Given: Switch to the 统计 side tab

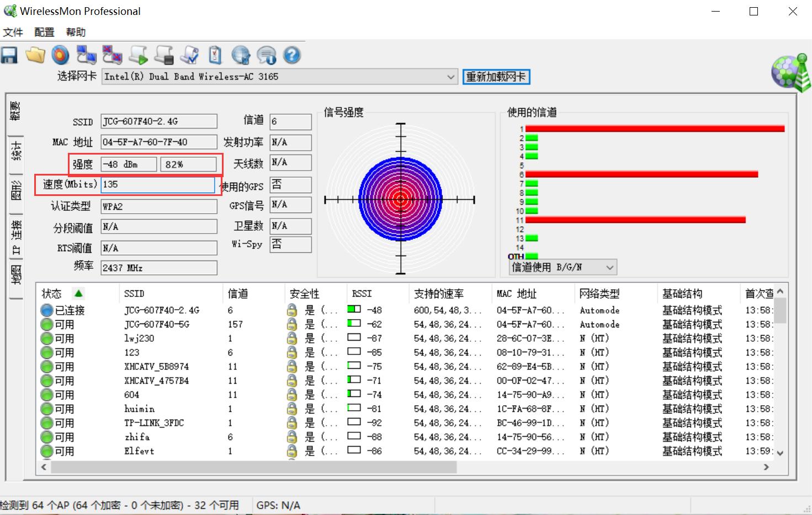Looking at the screenshot, I should [x=16, y=151].
